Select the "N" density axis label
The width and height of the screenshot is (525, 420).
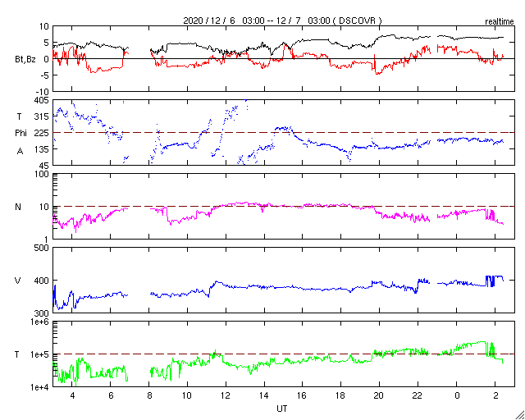point(18,207)
